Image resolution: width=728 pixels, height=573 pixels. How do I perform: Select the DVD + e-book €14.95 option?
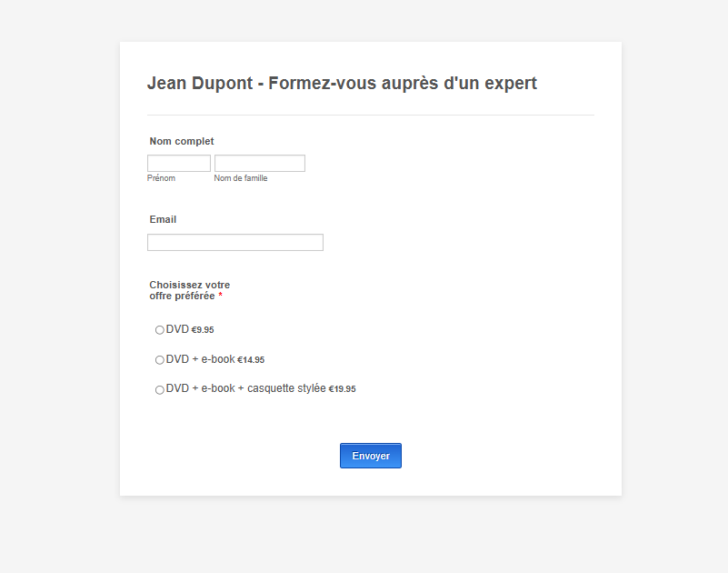click(159, 359)
